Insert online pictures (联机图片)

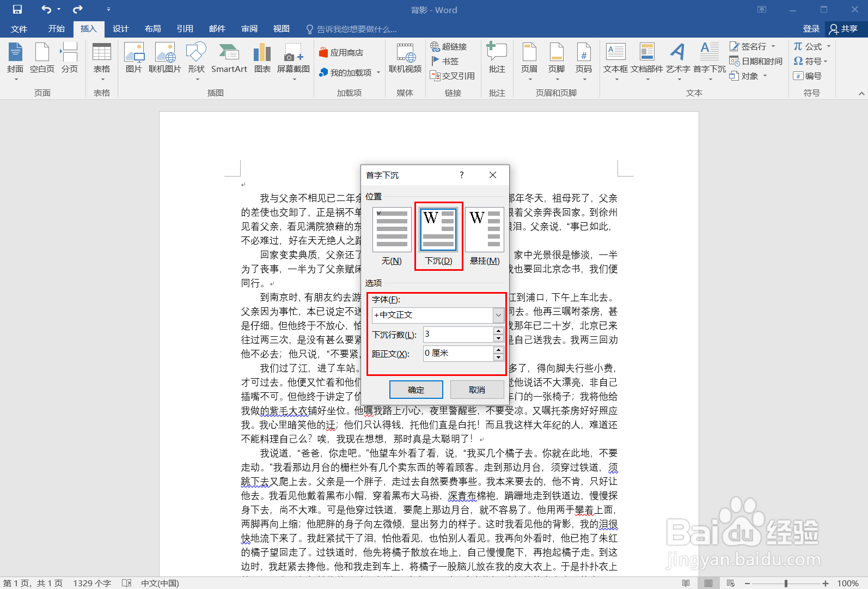click(x=164, y=58)
